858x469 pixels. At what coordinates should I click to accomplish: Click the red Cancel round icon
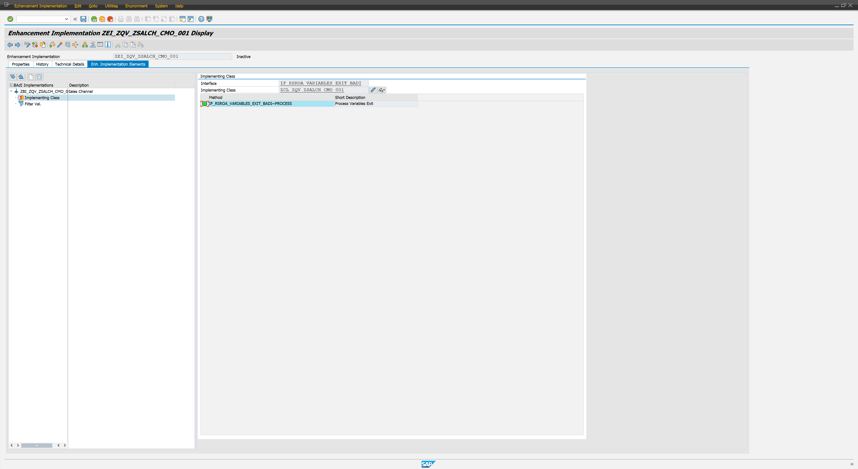click(x=110, y=19)
